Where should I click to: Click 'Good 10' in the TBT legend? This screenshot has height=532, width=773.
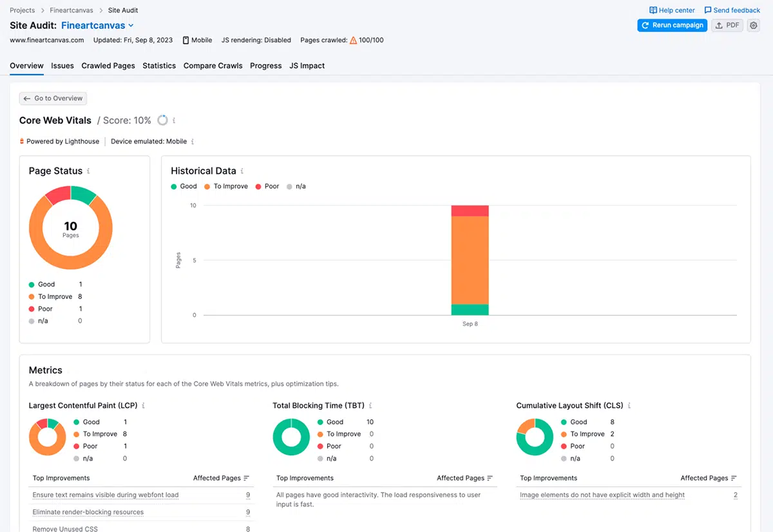click(x=345, y=422)
